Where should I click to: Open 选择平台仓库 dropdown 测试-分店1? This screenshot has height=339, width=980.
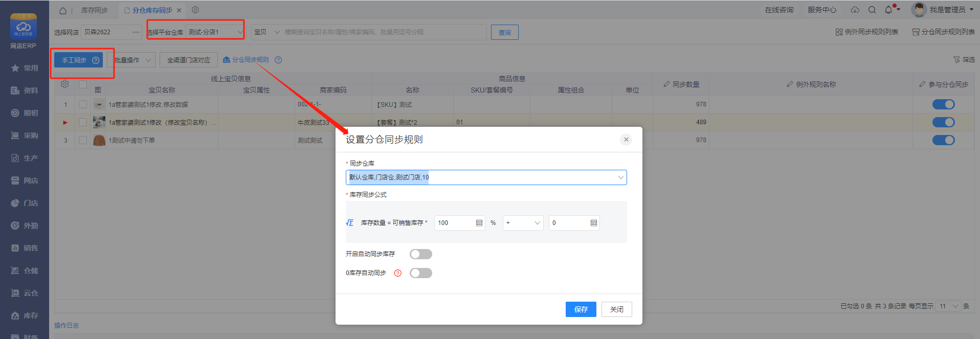(215, 32)
